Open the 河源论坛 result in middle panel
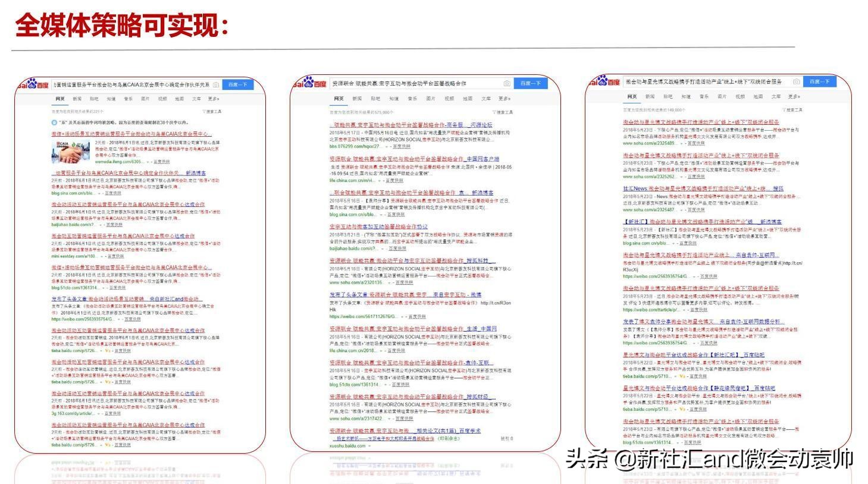This screenshot has height=484, width=868. [x=411, y=125]
